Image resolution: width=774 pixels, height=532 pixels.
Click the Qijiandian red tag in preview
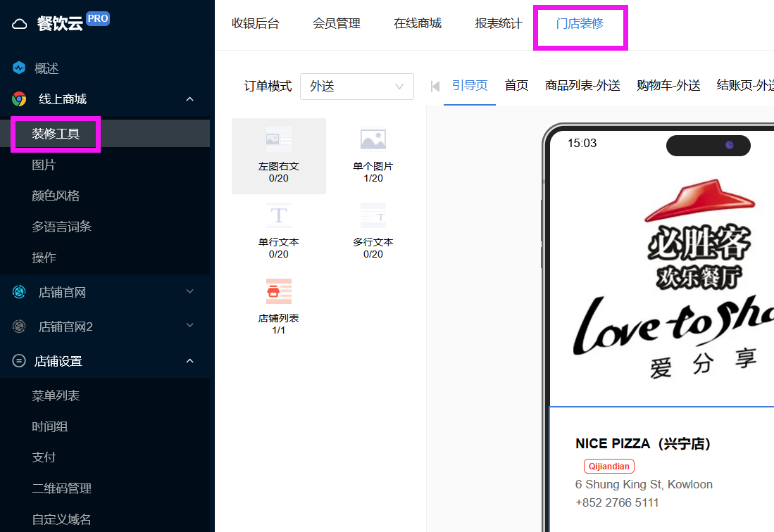tap(608, 466)
